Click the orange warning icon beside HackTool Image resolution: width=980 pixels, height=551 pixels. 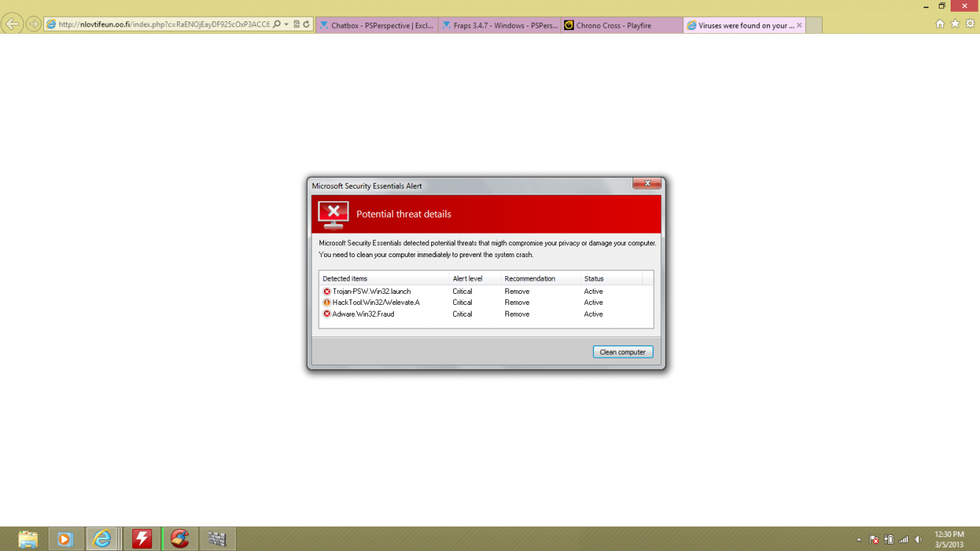(x=327, y=303)
